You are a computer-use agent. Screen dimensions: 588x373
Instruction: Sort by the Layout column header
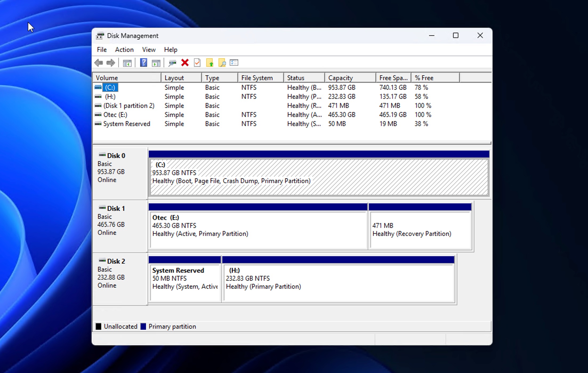click(181, 78)
